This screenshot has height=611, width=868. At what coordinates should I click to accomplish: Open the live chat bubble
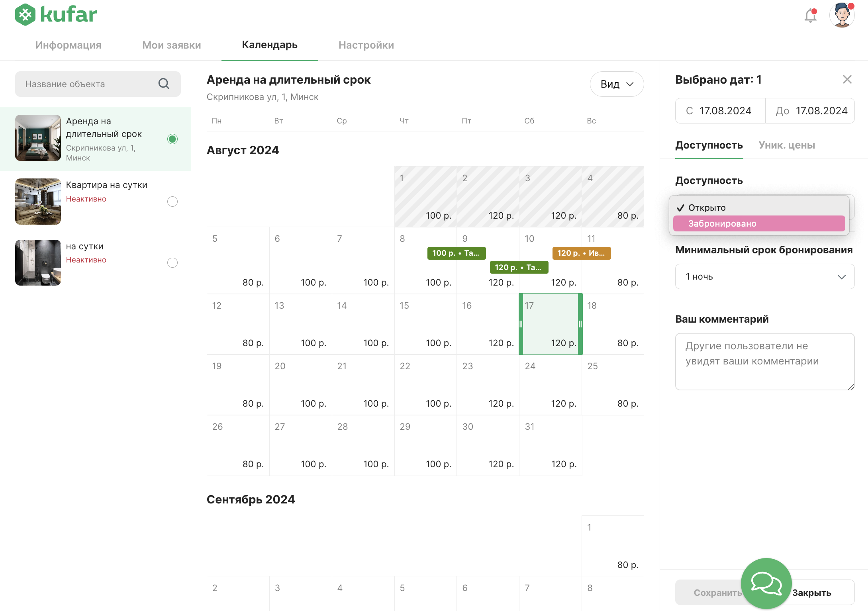(x=766, y=584)
